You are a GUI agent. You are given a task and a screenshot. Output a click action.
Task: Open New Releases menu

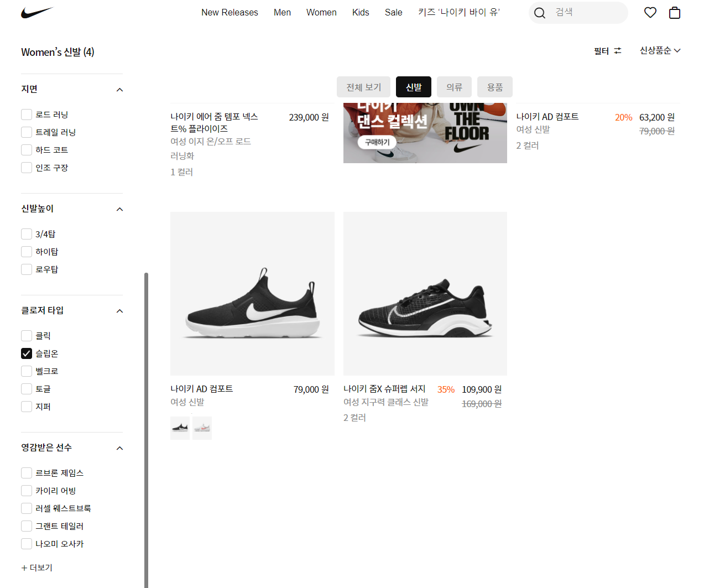[x=230, y=12]
